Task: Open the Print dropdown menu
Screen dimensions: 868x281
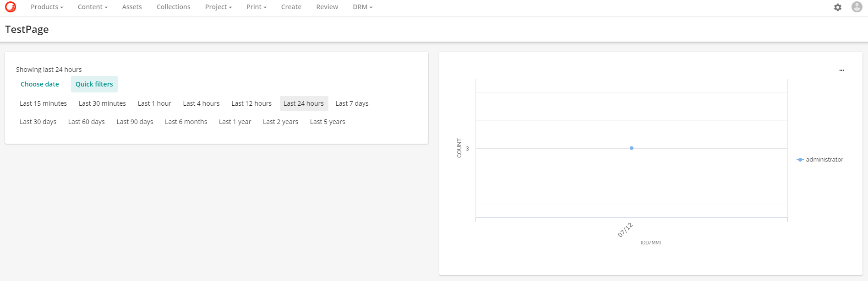Action: click(x=257, y=7)
